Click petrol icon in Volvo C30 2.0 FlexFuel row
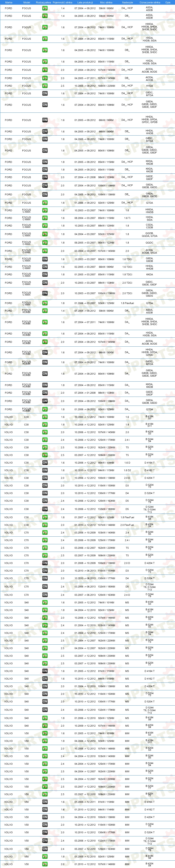Image resolution: width=175 pixels, height=868 pixels. tap(45, 525)
